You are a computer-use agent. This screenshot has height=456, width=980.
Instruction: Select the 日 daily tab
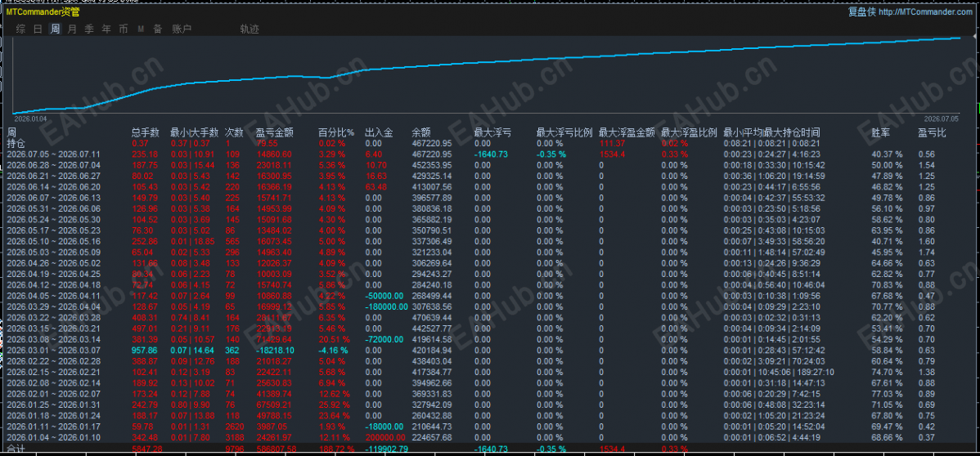coord(38,29)
